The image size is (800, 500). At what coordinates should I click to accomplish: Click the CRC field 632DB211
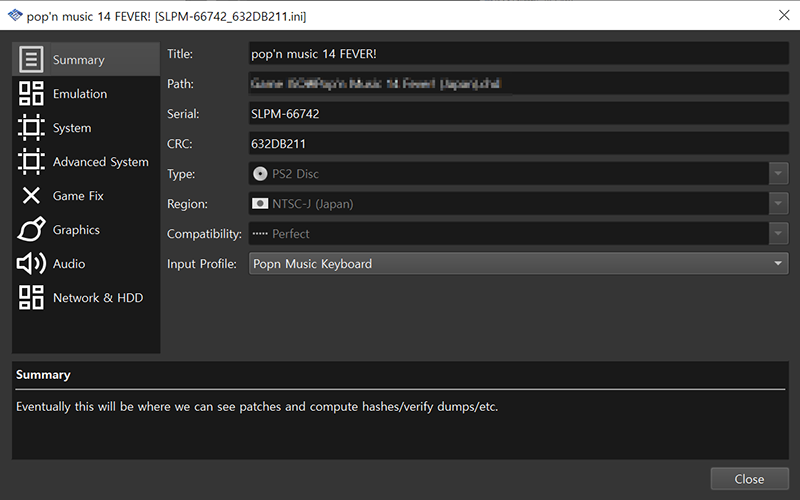(518, 143)
